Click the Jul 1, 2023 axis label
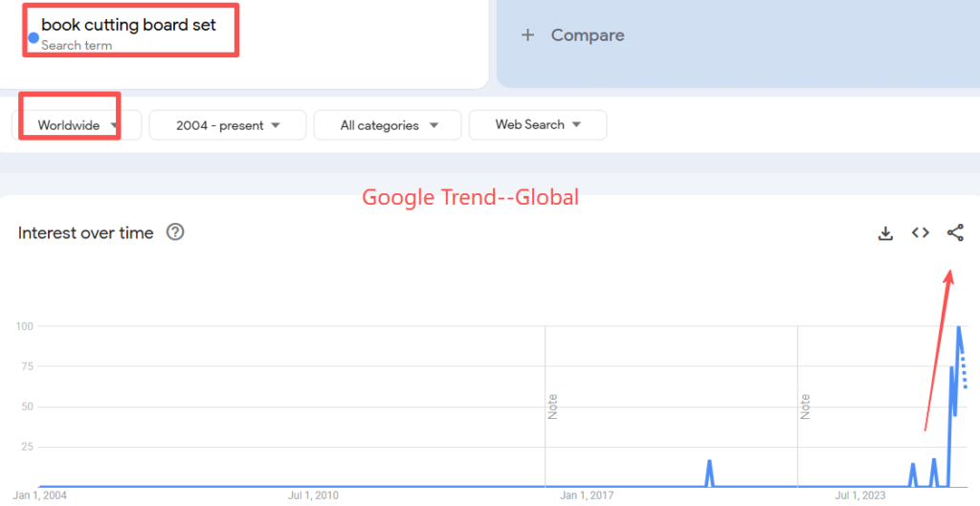The image size is (980, 506). (859, 495)
